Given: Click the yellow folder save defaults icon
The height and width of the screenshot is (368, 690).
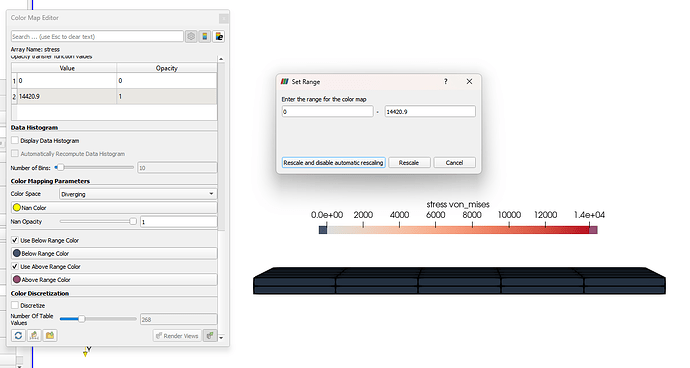Looking at the screenshot, I should click(50, 335).
